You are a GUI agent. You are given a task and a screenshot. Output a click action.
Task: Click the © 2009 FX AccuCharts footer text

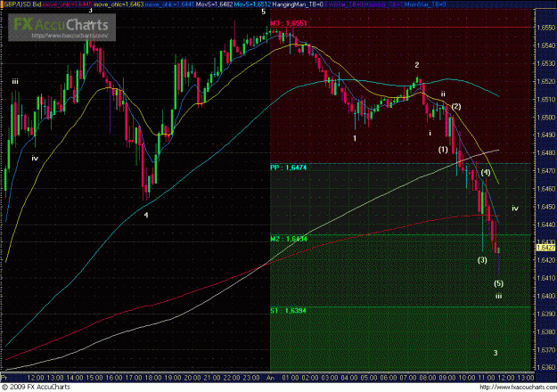point(36,387)
